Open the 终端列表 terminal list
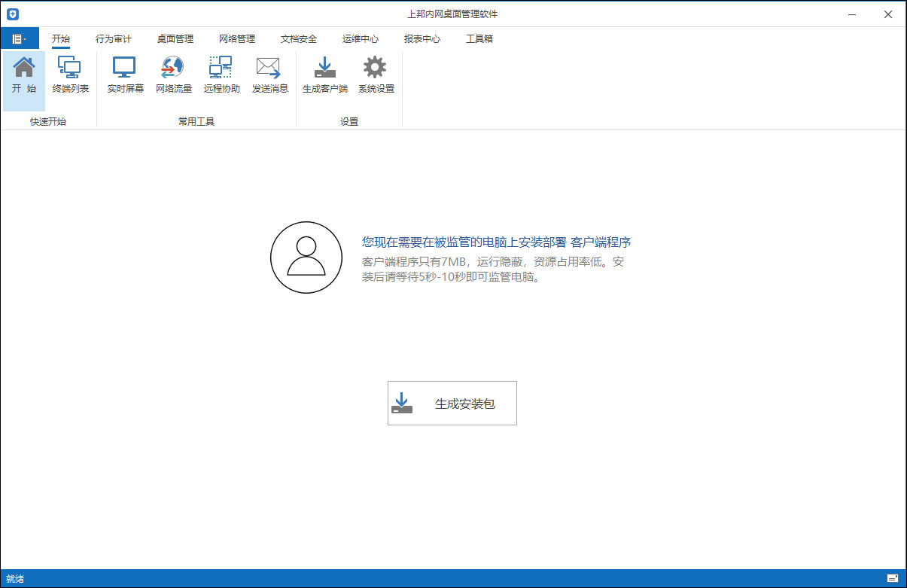Viewport: 907px width, 588px height. 70,75
